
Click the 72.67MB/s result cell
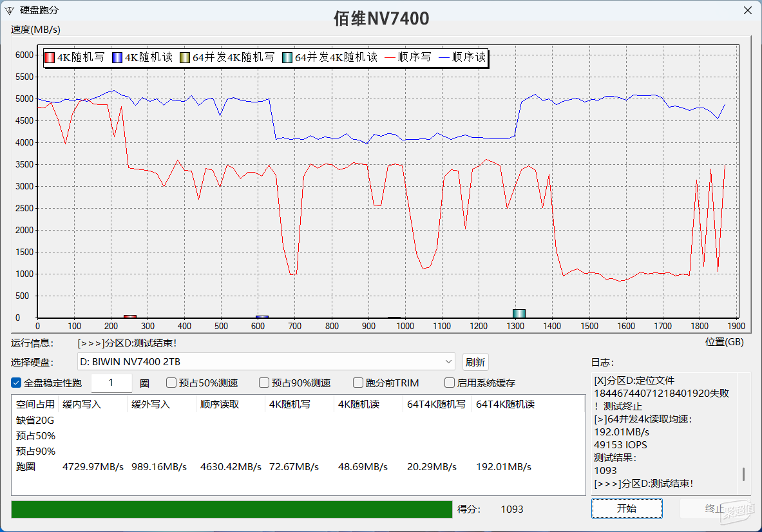294,467
